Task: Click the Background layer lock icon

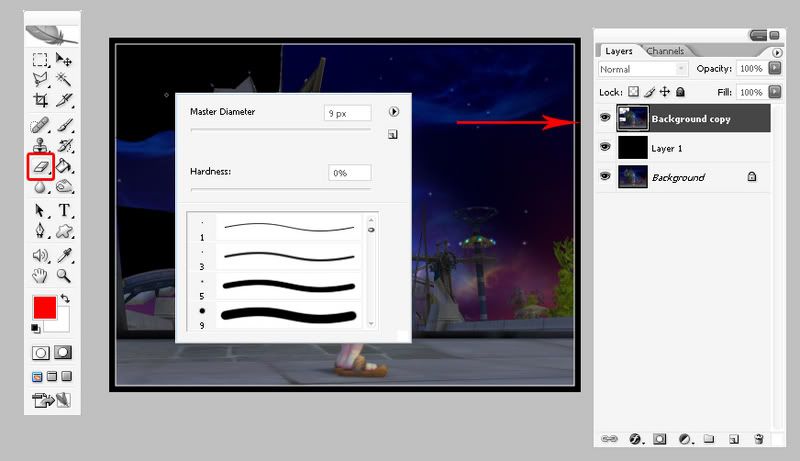Action: click(x=752, y=176)
